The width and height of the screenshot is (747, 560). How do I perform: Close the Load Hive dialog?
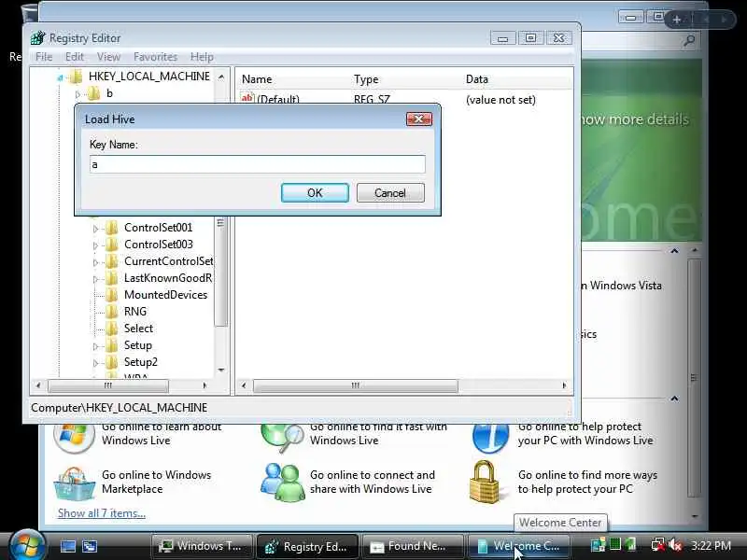pyautogui.click(x=418, y=119)
